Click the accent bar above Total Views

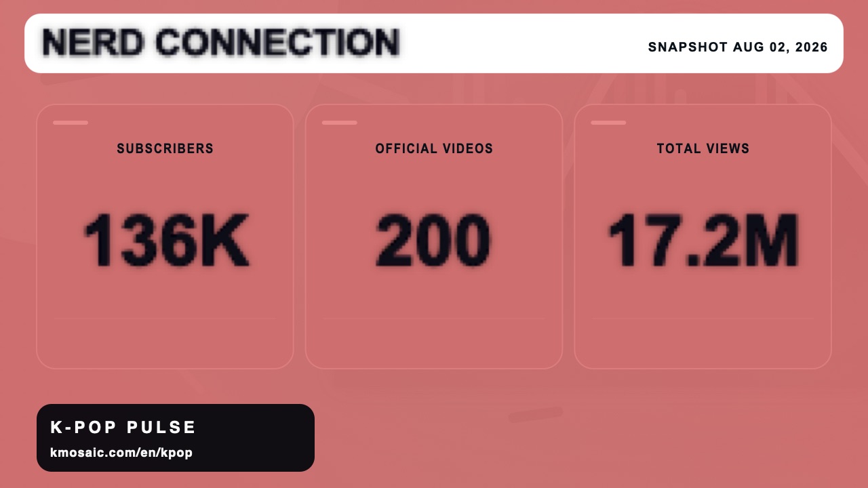pos(608,123)
